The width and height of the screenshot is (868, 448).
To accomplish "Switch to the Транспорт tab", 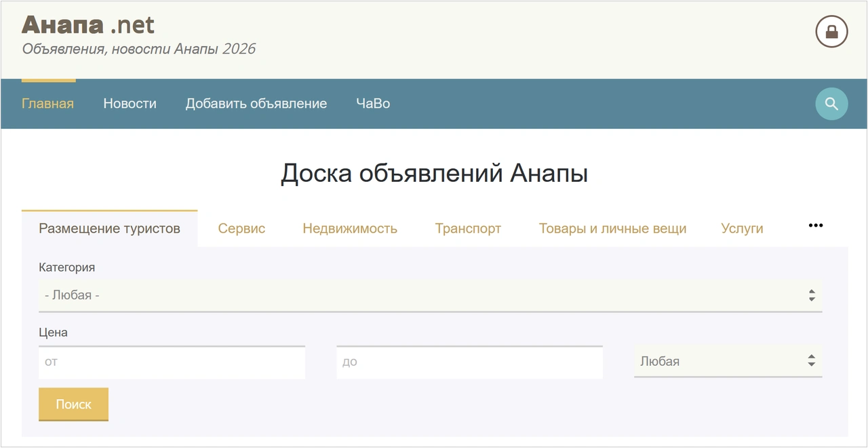I will pyautogui.click(x=468, y=229).
